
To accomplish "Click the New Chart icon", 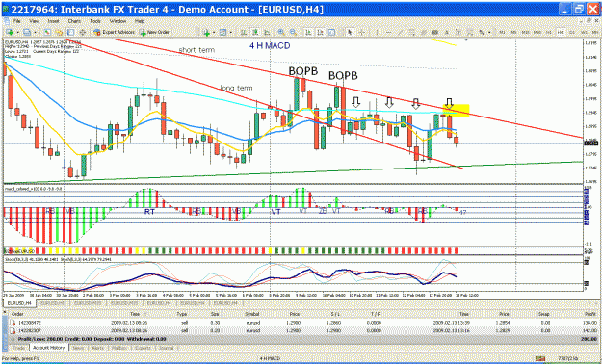I will [x=10, y=32].
